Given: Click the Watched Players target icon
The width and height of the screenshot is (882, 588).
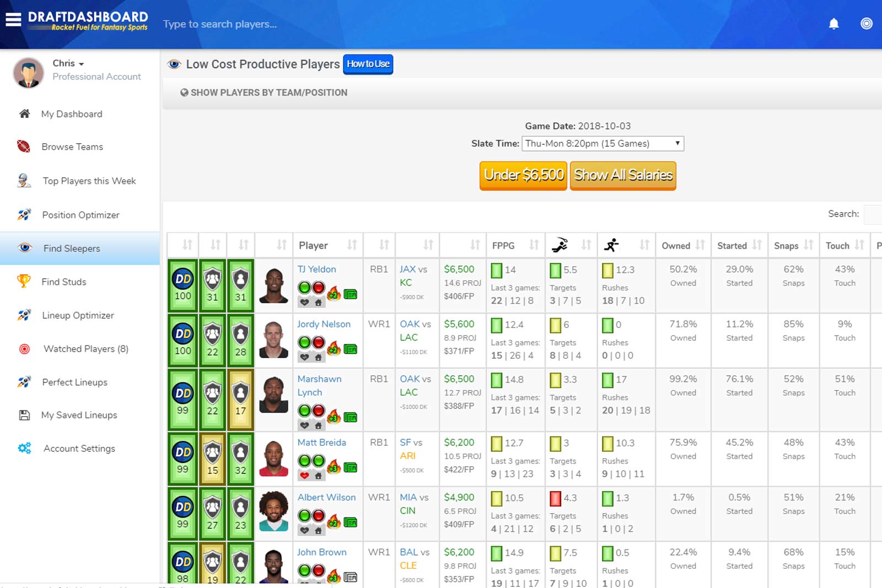Looking at the screenshot, I should point(24,349).
